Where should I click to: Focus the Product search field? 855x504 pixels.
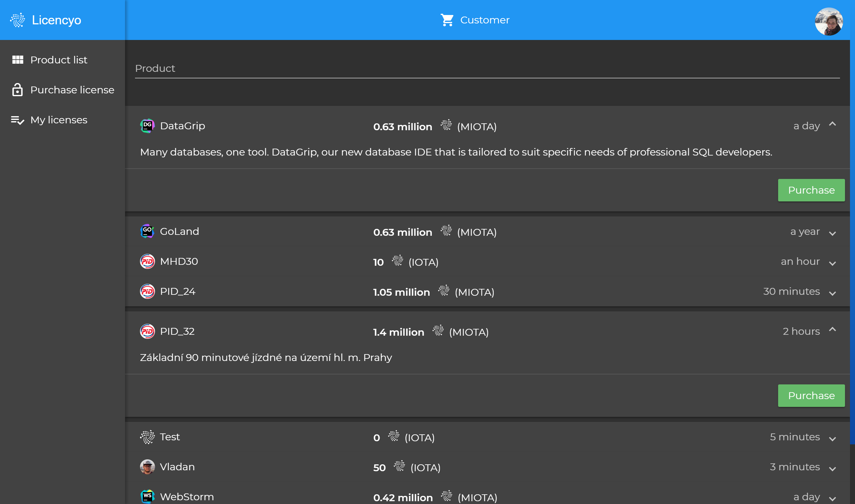pos(487,69)
